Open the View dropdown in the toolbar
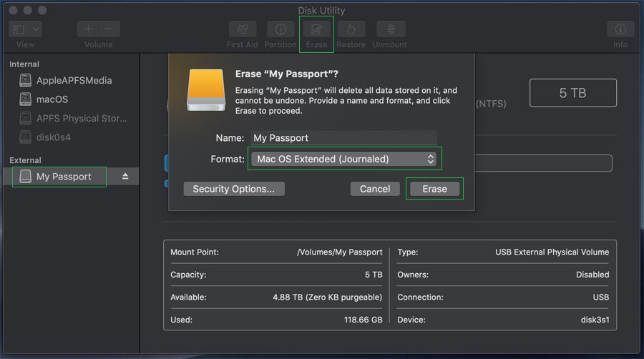Image resolution: width=644 pixels, height=359 pixels. tap(36, 29)
